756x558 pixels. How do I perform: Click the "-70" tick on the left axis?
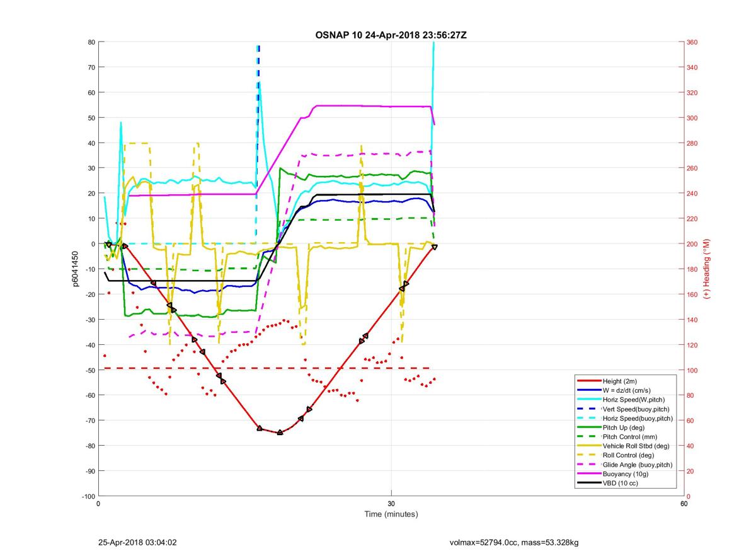[x=90, y=421]
